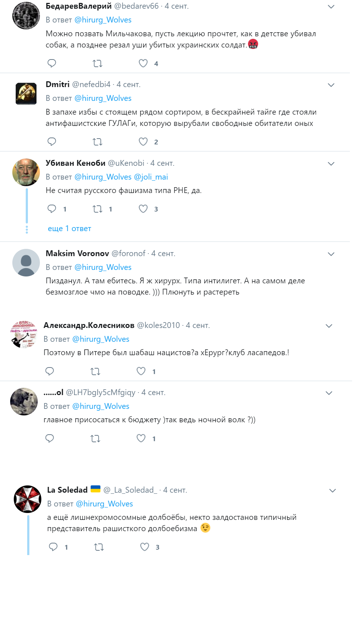Reply to Dmitri's tweet

pos(52,142)
